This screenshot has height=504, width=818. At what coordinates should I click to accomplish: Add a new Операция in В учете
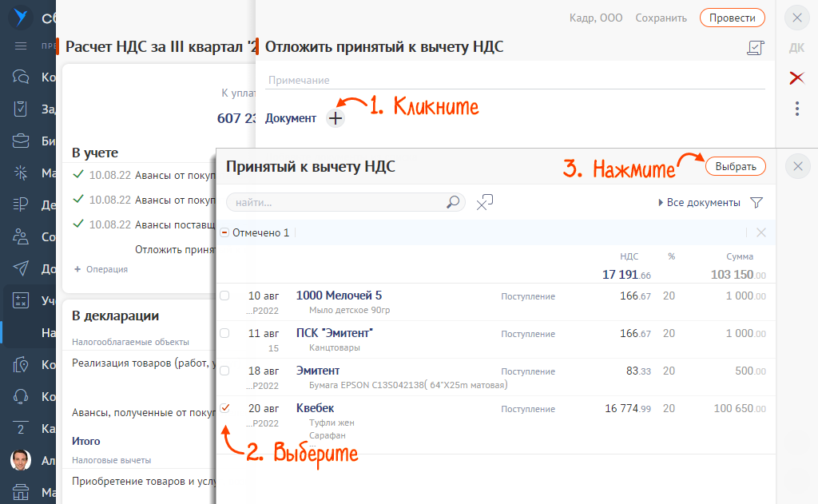pos(101,269)
